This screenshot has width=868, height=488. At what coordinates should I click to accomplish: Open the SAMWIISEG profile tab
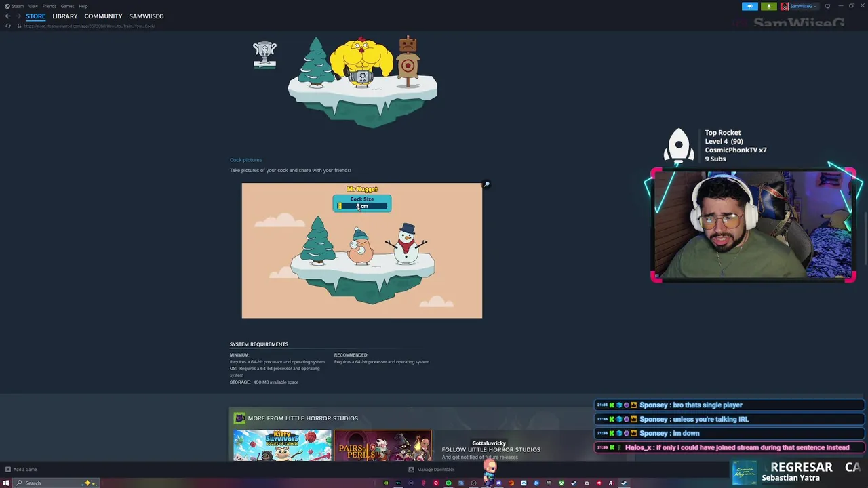[x=146, y=16]
